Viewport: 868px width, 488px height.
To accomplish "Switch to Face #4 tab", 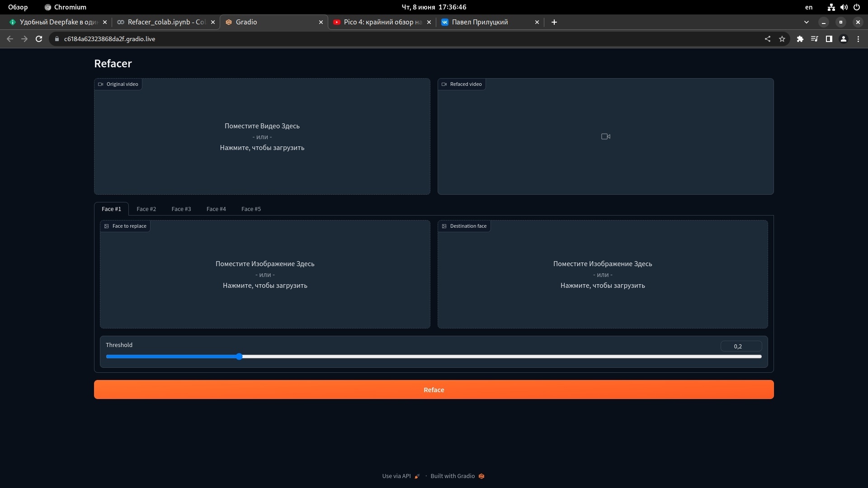I will click(x=216, y=209).
